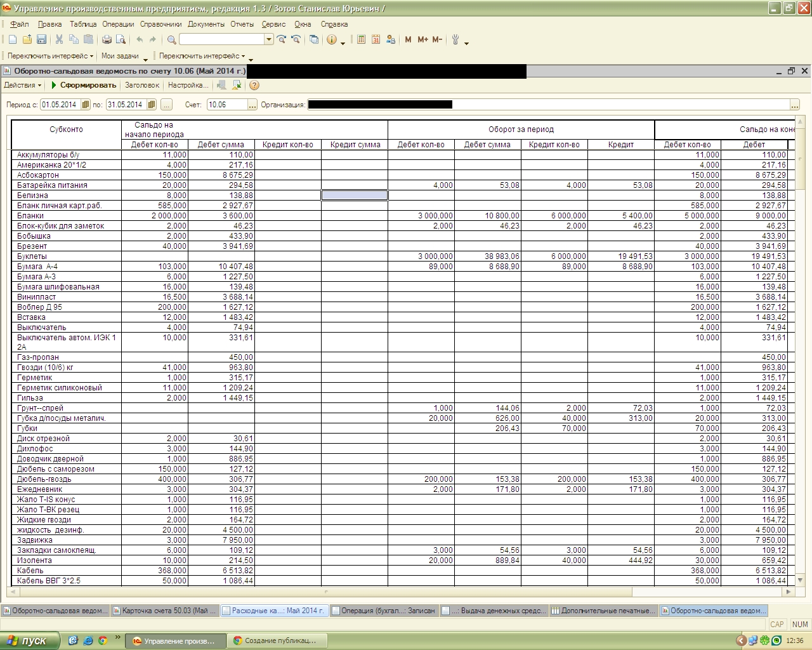
Task: Open the Файл menu
Action: click(20, 24)
